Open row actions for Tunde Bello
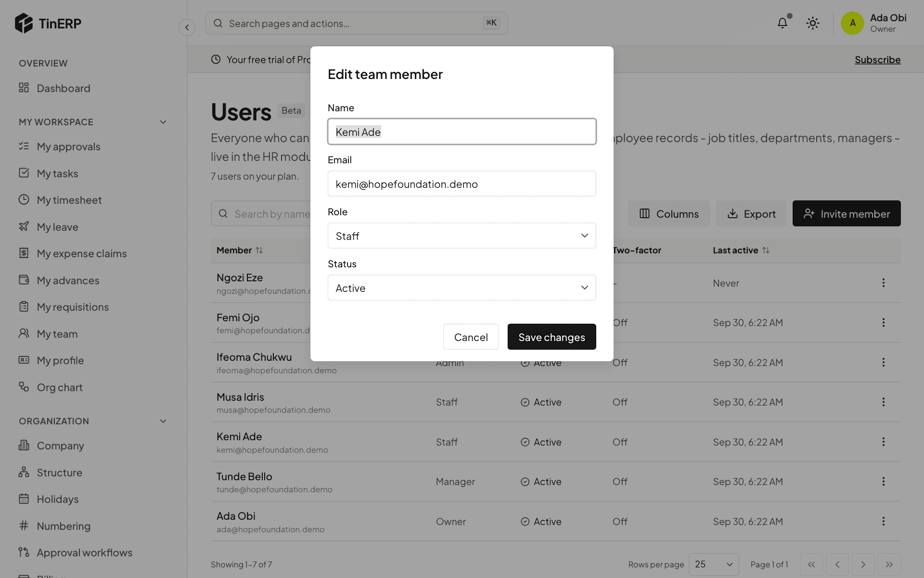The width and height of the screenshot is (924, 578). tap(883, 482)
